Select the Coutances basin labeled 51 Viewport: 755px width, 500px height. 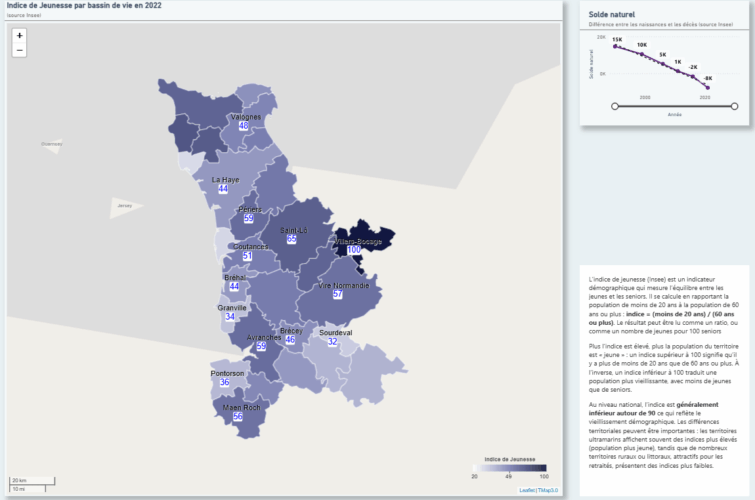[247, 255]
